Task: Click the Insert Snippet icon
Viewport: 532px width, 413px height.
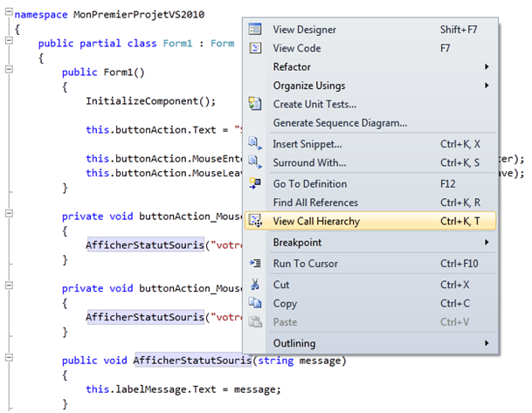Action: click(255, 144)
